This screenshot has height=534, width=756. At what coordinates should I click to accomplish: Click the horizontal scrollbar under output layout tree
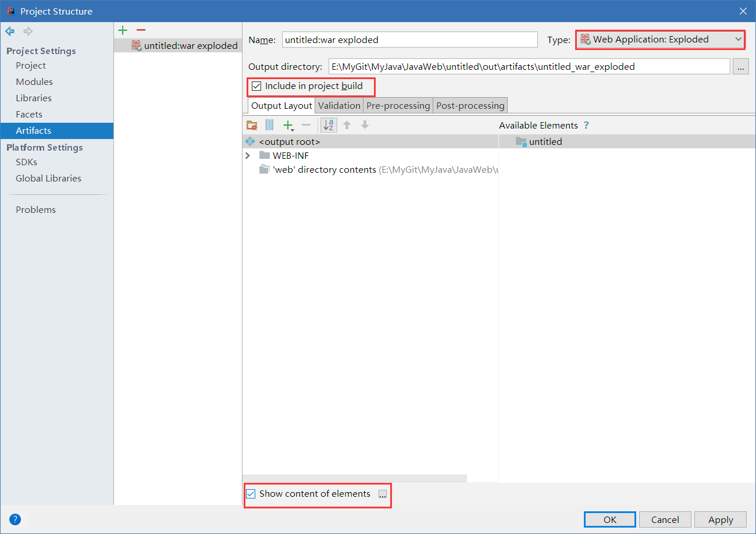pyautogui.click(x=355, y=479)
